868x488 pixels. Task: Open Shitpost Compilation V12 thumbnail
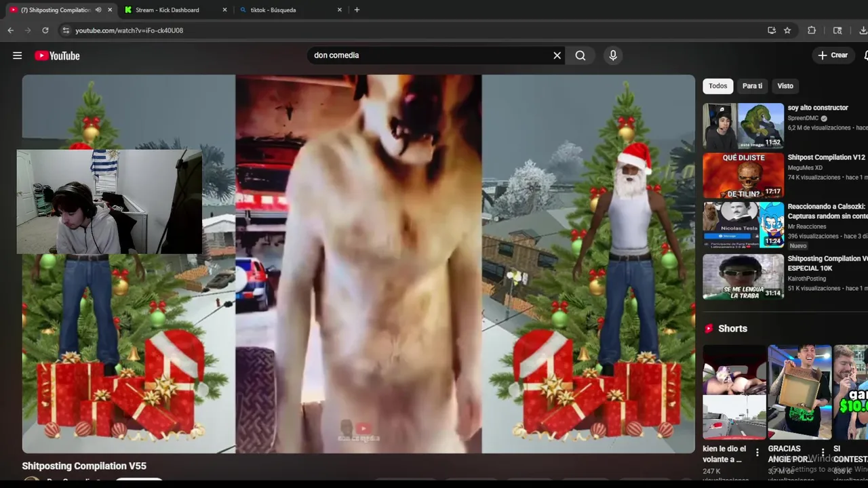[x=743, y=175]
